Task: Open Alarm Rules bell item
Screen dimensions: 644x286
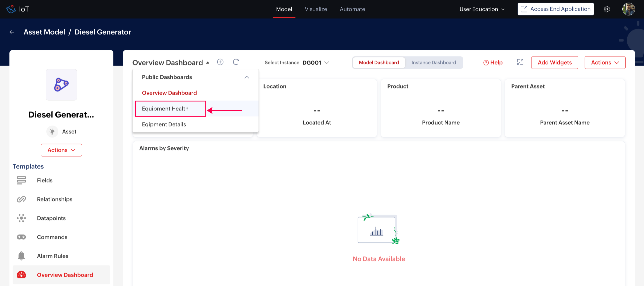Action: point(52,256)
